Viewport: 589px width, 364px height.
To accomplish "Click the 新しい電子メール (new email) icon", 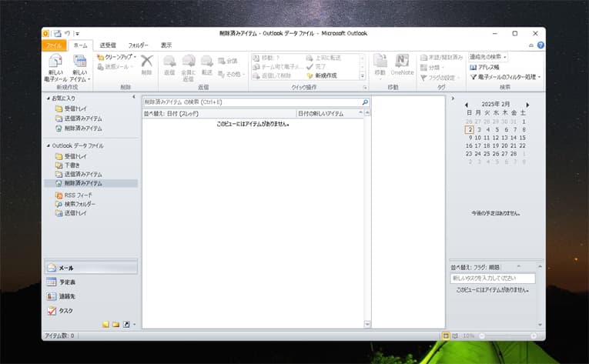I will pos(55,63).
